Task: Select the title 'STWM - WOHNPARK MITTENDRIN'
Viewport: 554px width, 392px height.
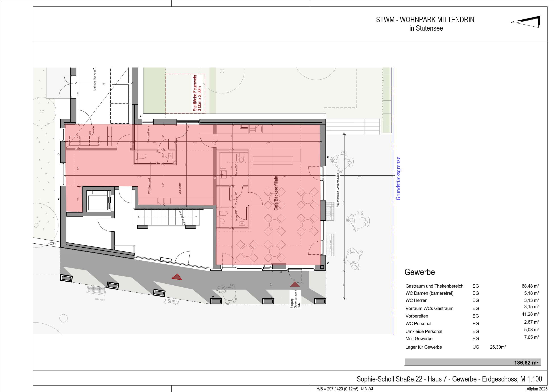Action: [x=425, y=19]
